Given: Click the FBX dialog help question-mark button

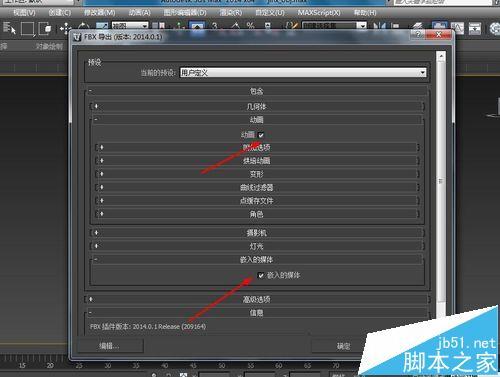Looking at the screenshot, I should 418,34.
